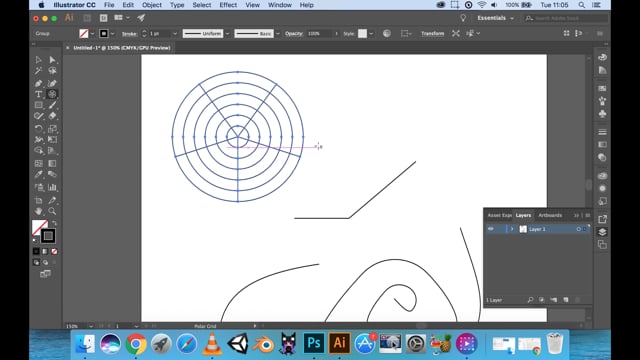640x360 pixels.
Task: Change screen mode at toolbar bottom
Action: 45,274
